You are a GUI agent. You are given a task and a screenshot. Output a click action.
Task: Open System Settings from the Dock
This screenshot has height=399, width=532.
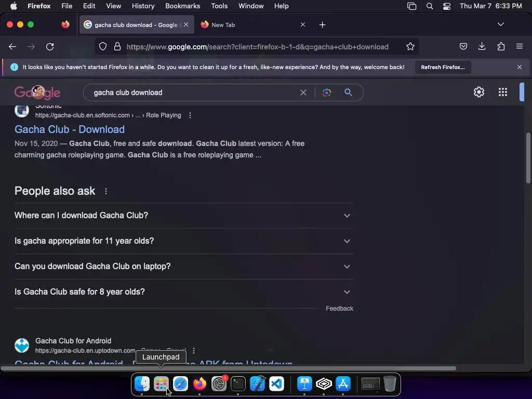tap(219, 384)
